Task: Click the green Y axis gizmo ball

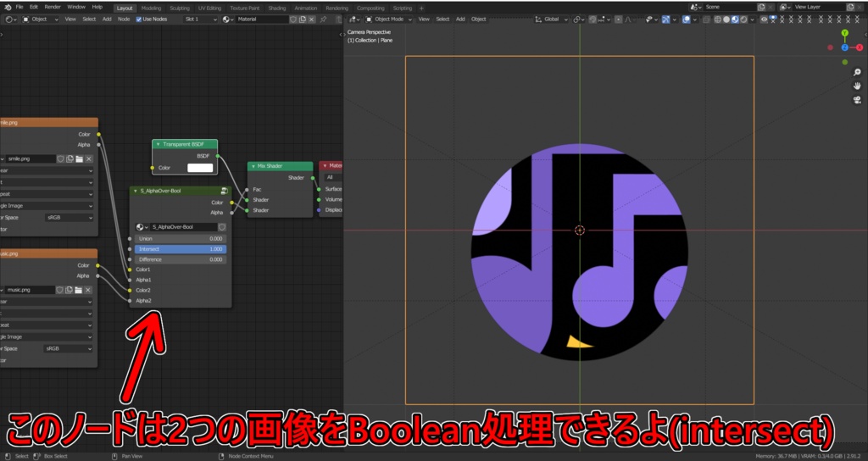Action: point(845,33)
